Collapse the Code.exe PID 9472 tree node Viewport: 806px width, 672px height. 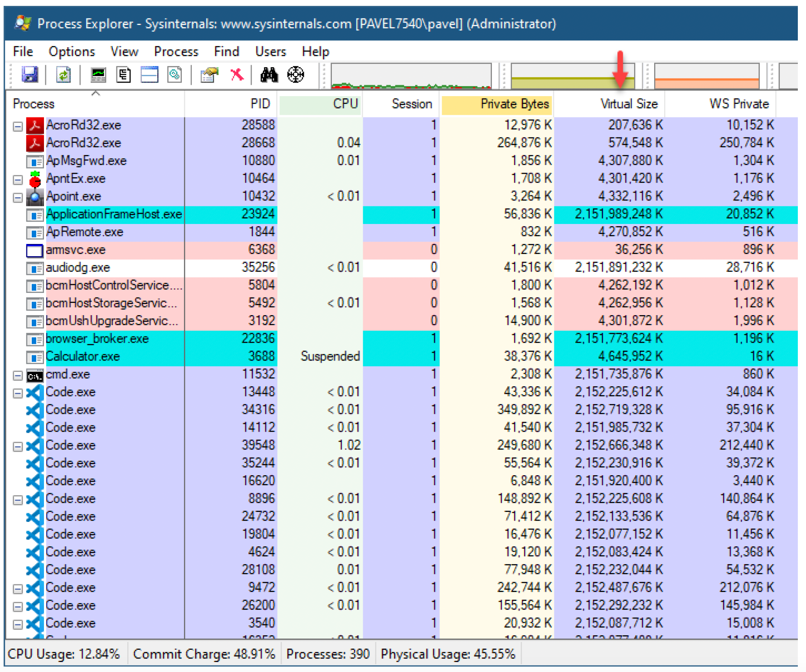18,589
